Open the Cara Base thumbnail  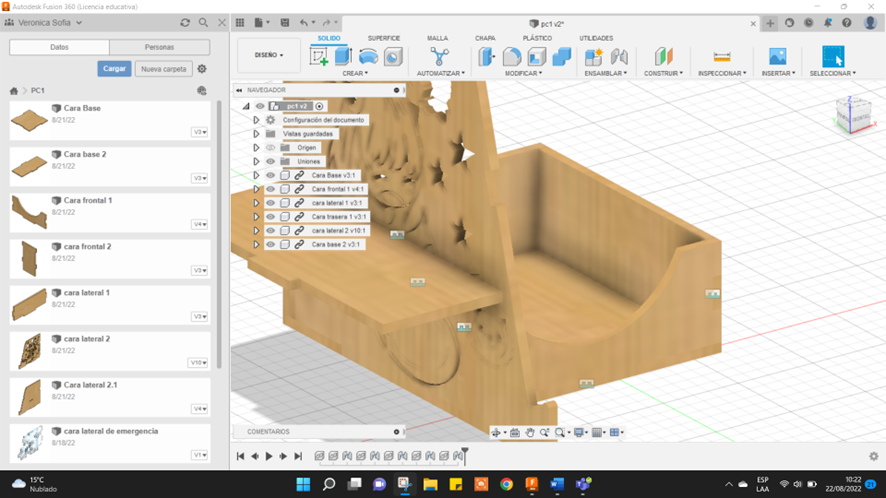[29, 120]
